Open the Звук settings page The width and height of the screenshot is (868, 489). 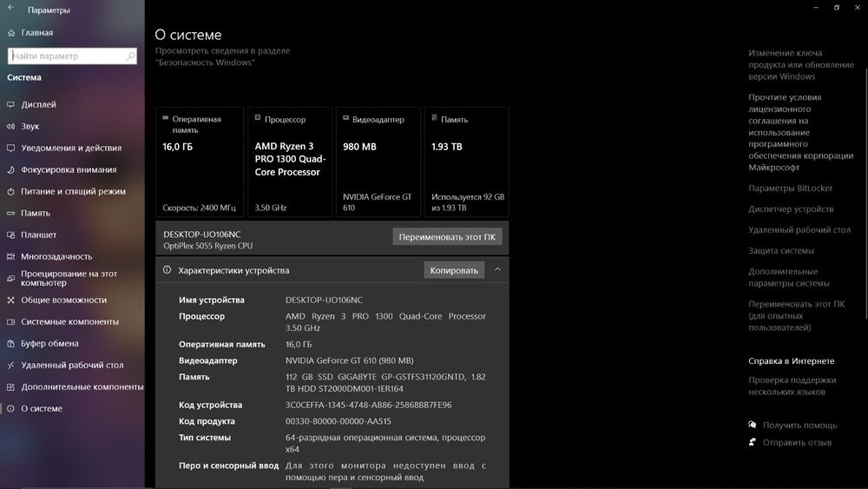click(30, 126)
